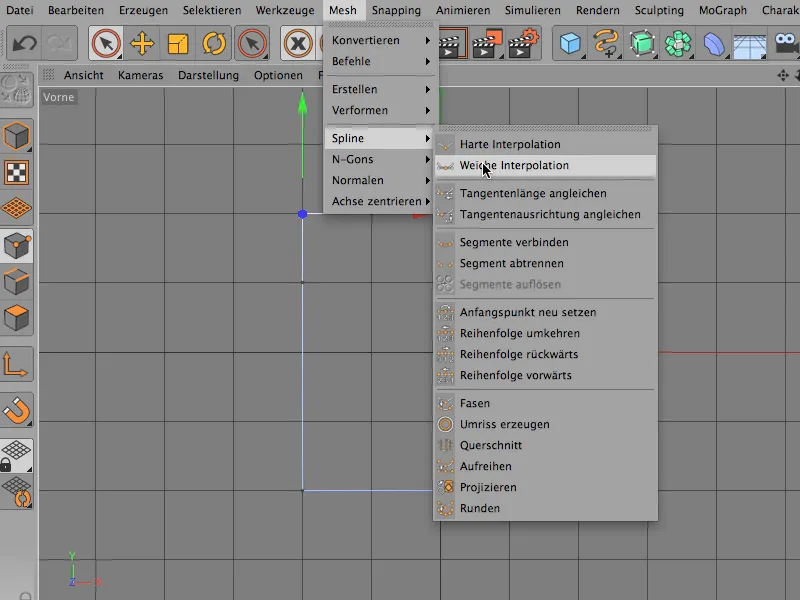
Task: Switch to Texture mode checkerboard icon
Action: 17,172
